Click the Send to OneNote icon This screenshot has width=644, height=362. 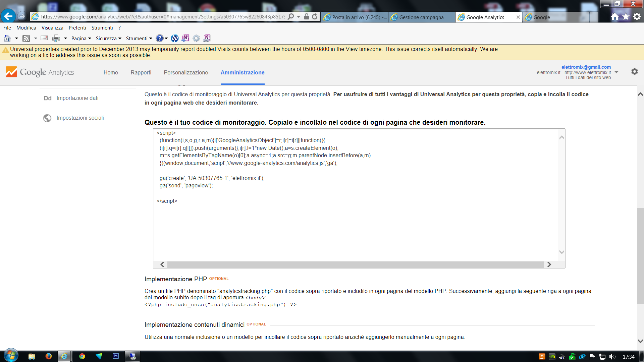pos(185,38)
